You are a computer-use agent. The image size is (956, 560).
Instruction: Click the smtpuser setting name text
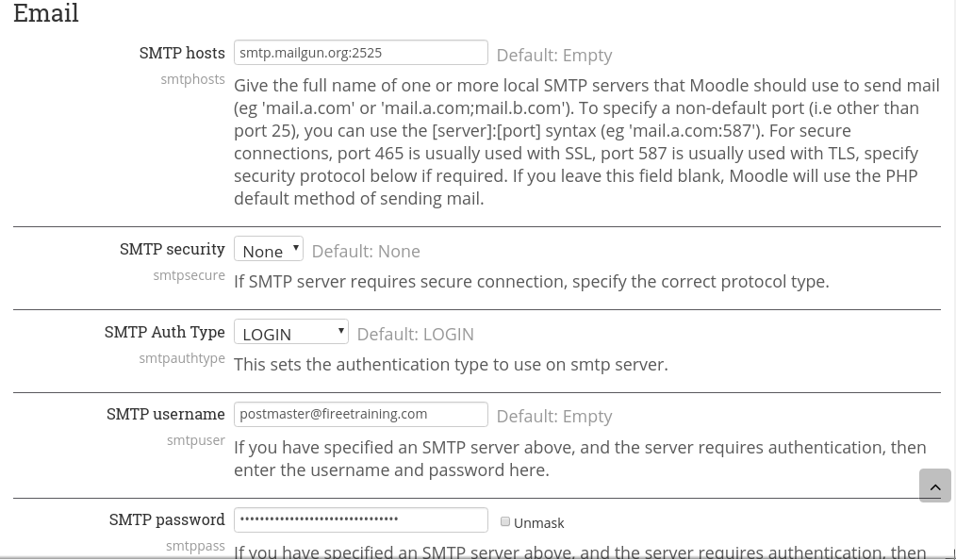point(195,440)
